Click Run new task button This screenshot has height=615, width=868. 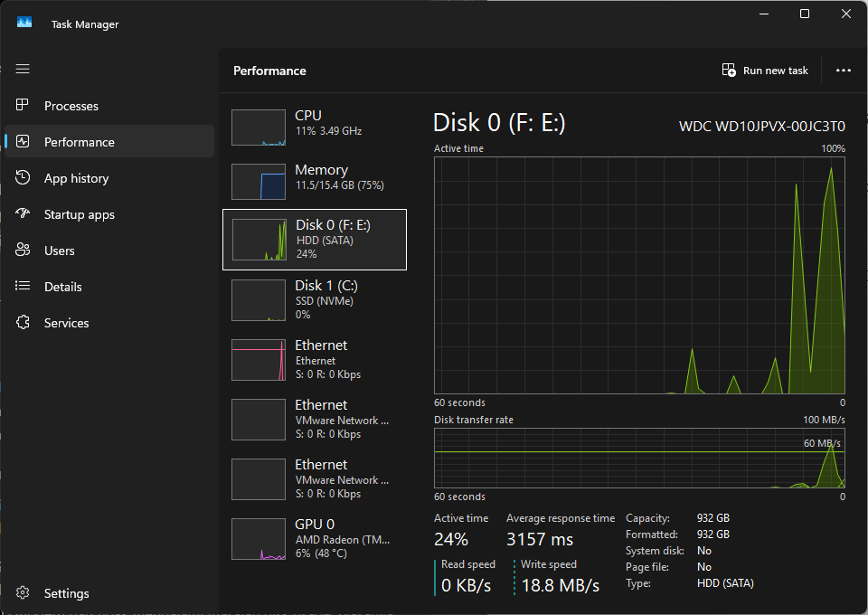tap(765, 71)
